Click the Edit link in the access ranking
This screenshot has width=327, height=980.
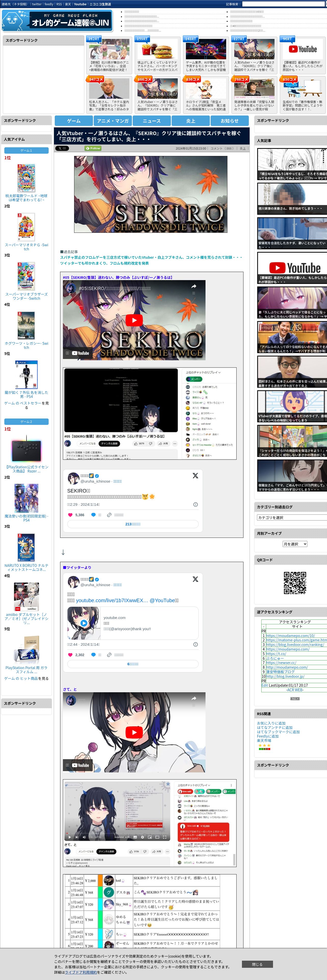[265, 685]
